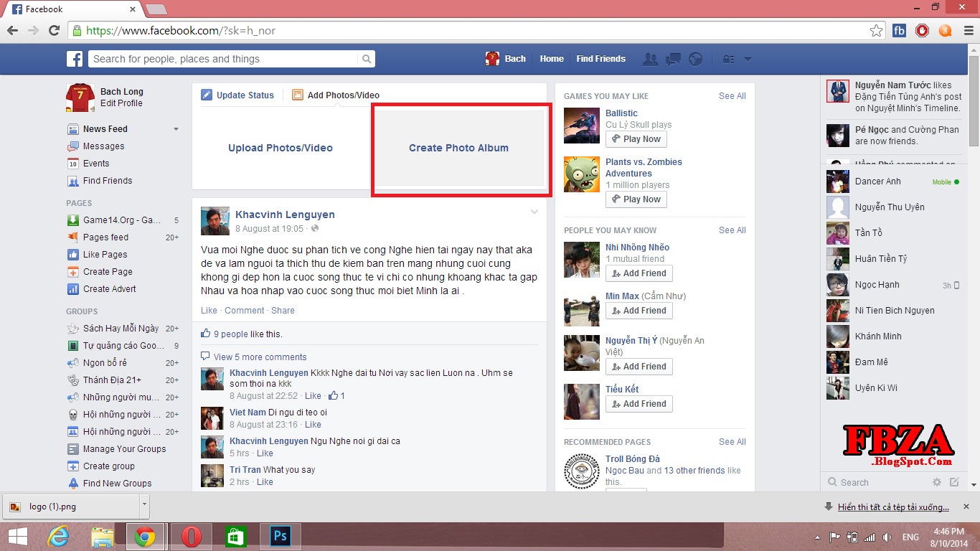Open File Explorer from the taskbar
Image resolution: width=980 pixels, height=551 pixels.
(x=103, y=537)
